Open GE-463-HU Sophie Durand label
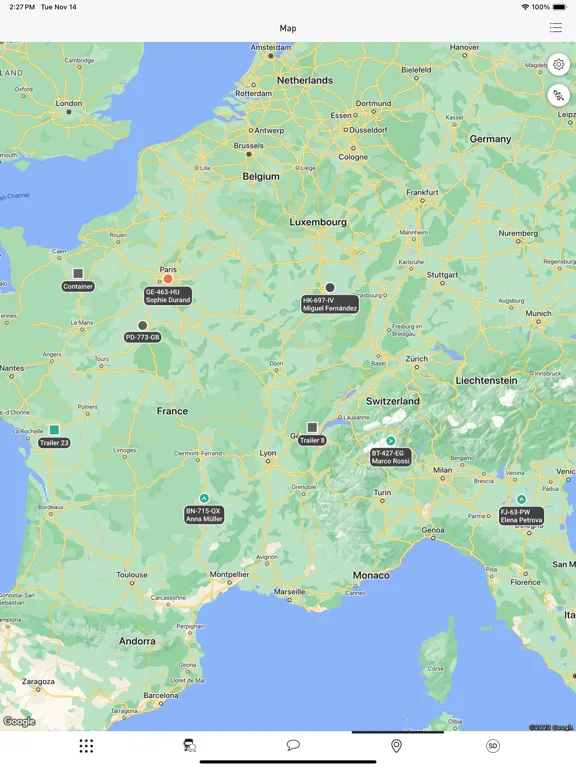Screen dimensions: 576x768 point(168,296)
